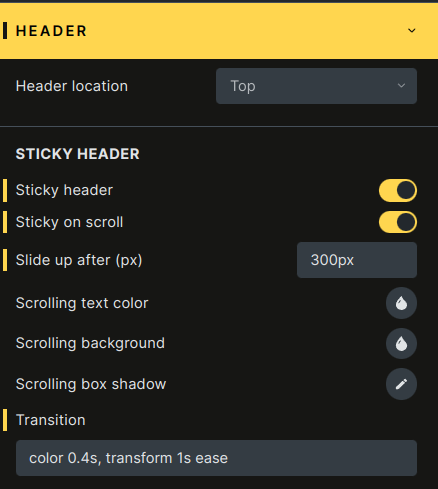The height and width of the screenshot is (489, 438).
Task: Click the Transition label
Action: (51, 420)
